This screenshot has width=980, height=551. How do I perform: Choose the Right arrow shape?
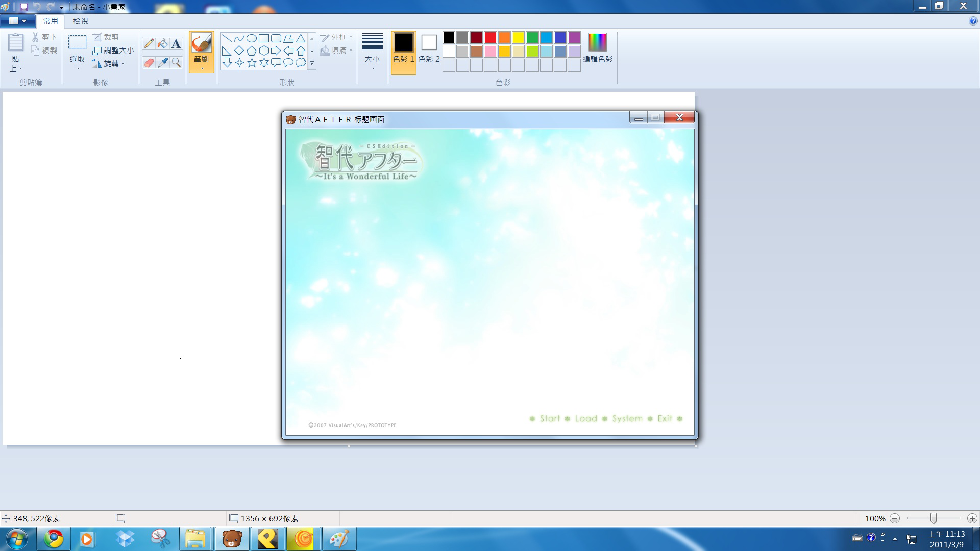(276, 51)
